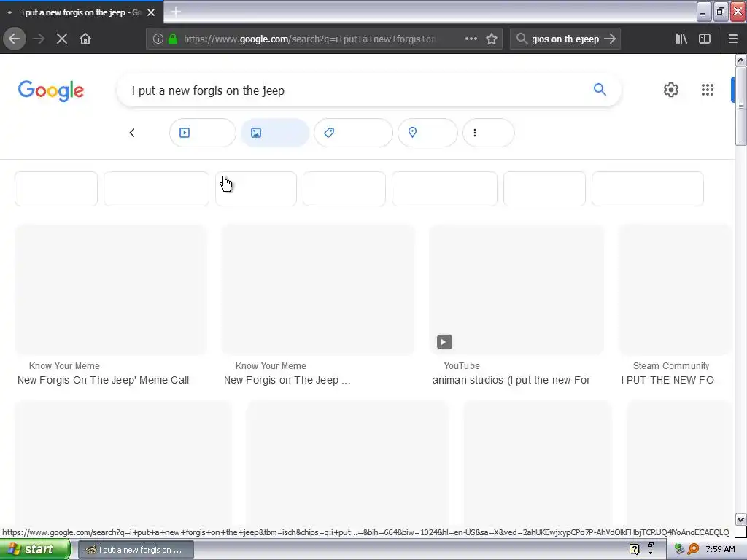Screen dimensions: 747x560
Task: Submit the Firefox search bar arrow
Action: (609, 39)
